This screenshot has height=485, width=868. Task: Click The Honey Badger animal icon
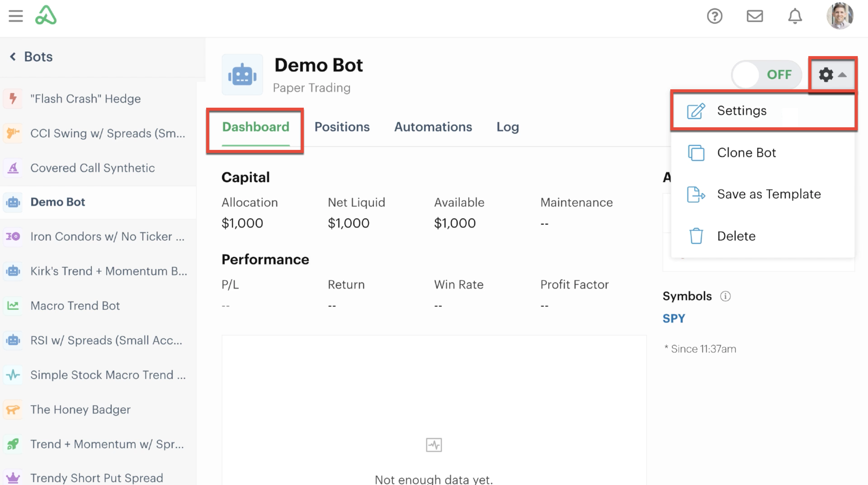[x=13, y=410]
